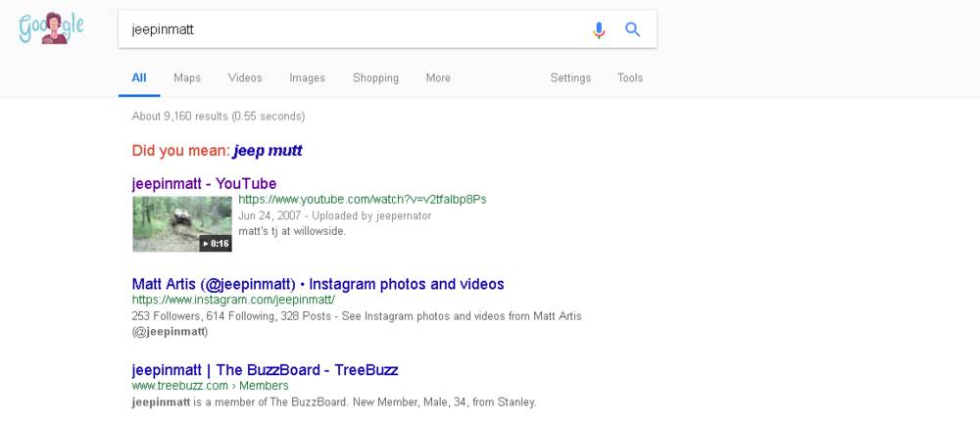The height and width of the screenshot is (422, 980).
Task: Click the magnifying glass search button
Action: click(633, 30)
